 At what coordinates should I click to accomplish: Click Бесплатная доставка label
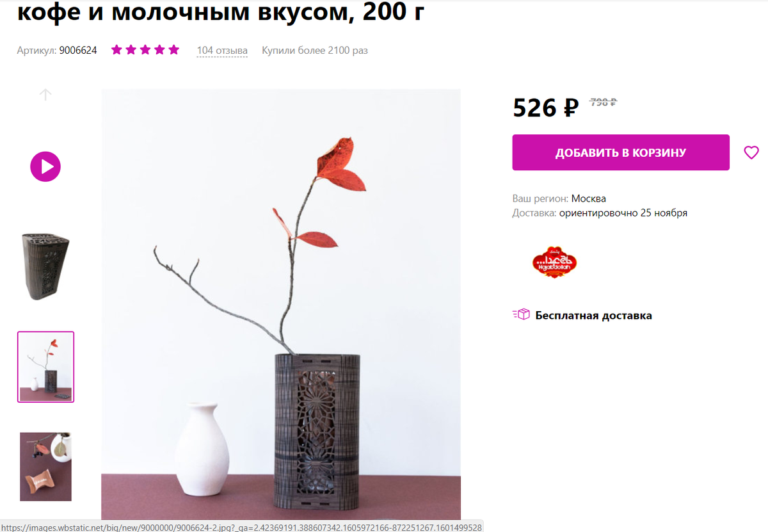click(x=594, y=315)
